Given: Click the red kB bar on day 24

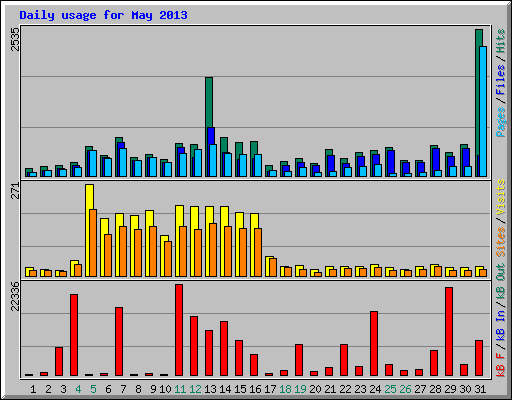Looking at the screenshot, I should pos(374,343).
